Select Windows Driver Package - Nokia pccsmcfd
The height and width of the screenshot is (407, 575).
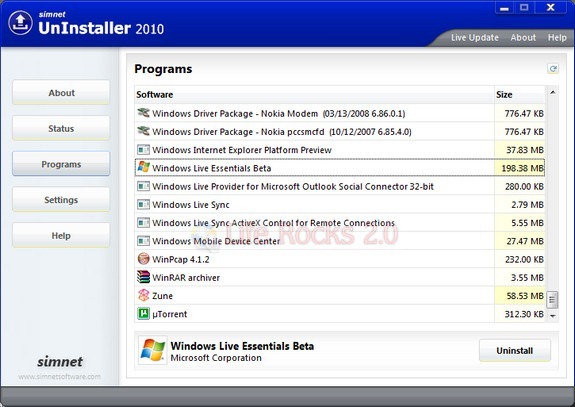(x=340, y=131)
